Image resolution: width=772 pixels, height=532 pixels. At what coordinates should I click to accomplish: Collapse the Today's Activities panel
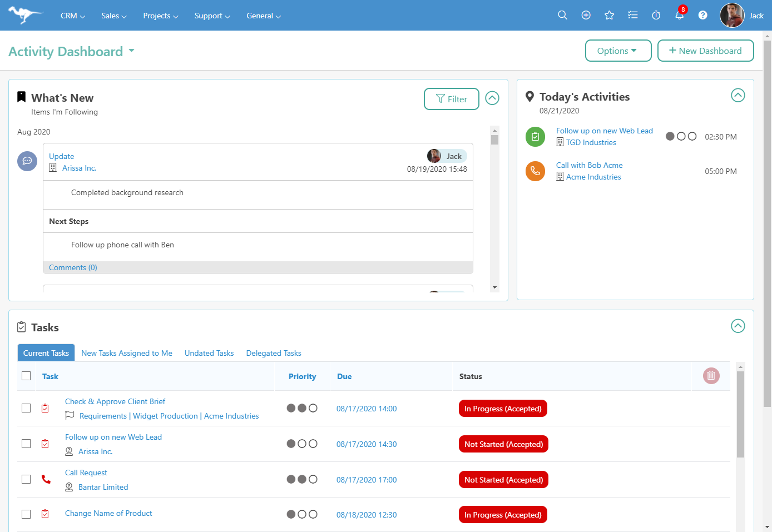pos(738,95)
